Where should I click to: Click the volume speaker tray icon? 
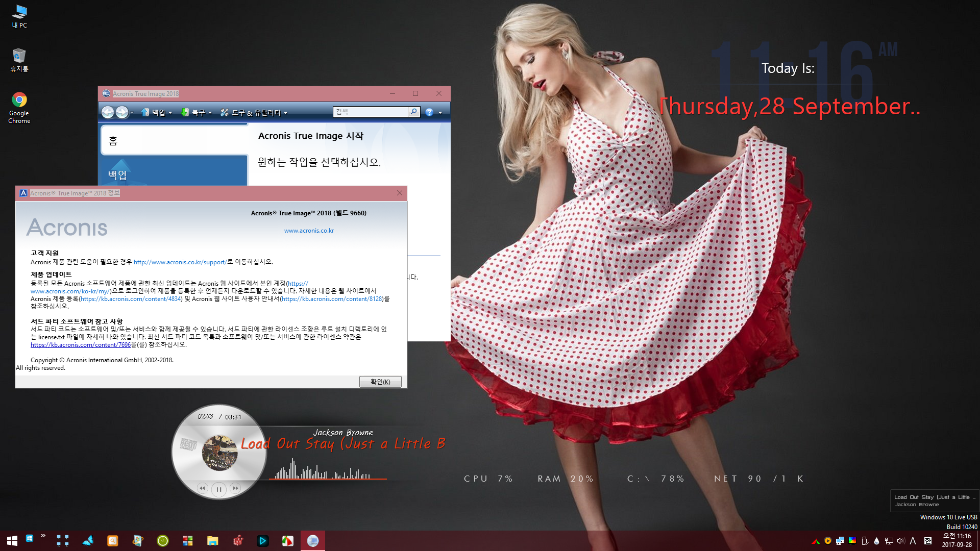click(901, 541)
